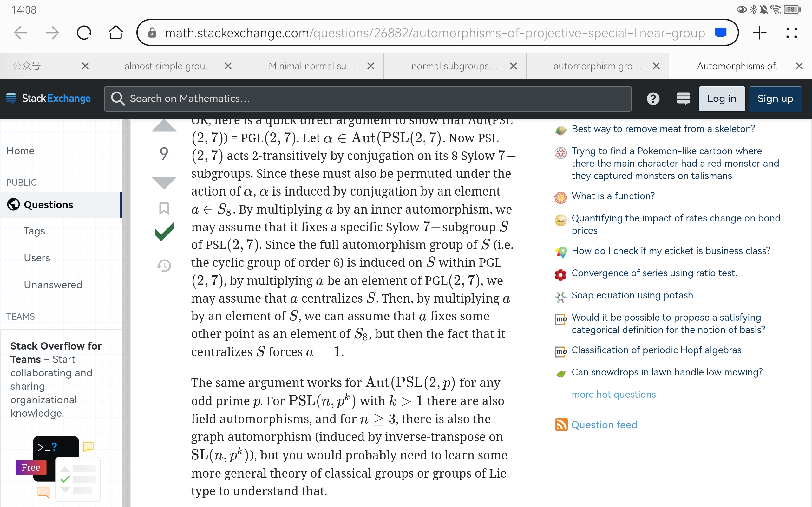
Task: Close the '公众号' tab
Action: pos(85,66)
